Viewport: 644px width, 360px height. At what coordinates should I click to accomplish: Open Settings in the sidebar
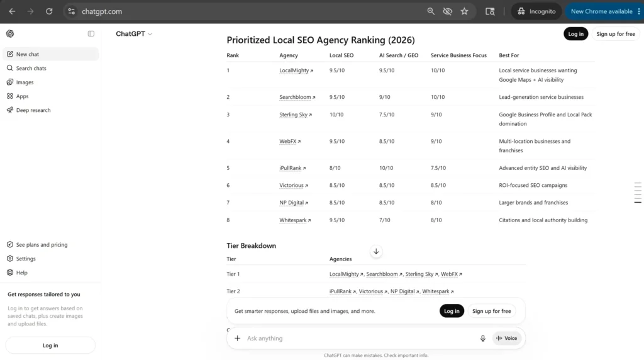coord(51,259)
